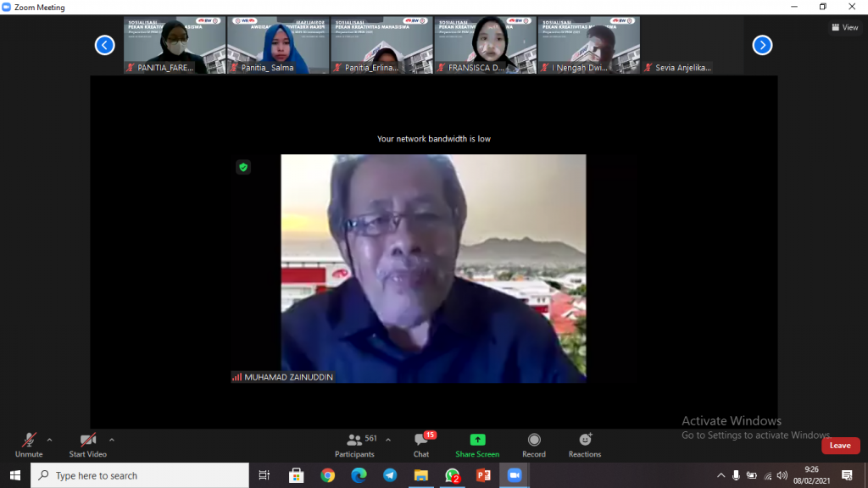
Task: Open the Reactions menu
Action: 585,445
